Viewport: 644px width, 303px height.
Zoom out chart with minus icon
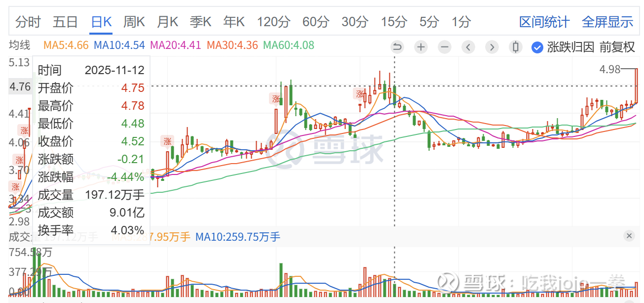[445, 47]
